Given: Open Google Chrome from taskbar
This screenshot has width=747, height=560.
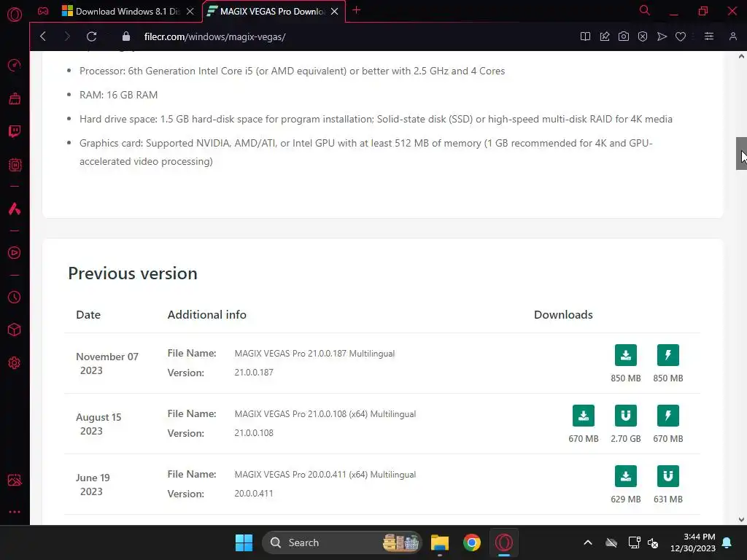Looking at the screenshot, I should pyautogui.click(x=472, y=542).
